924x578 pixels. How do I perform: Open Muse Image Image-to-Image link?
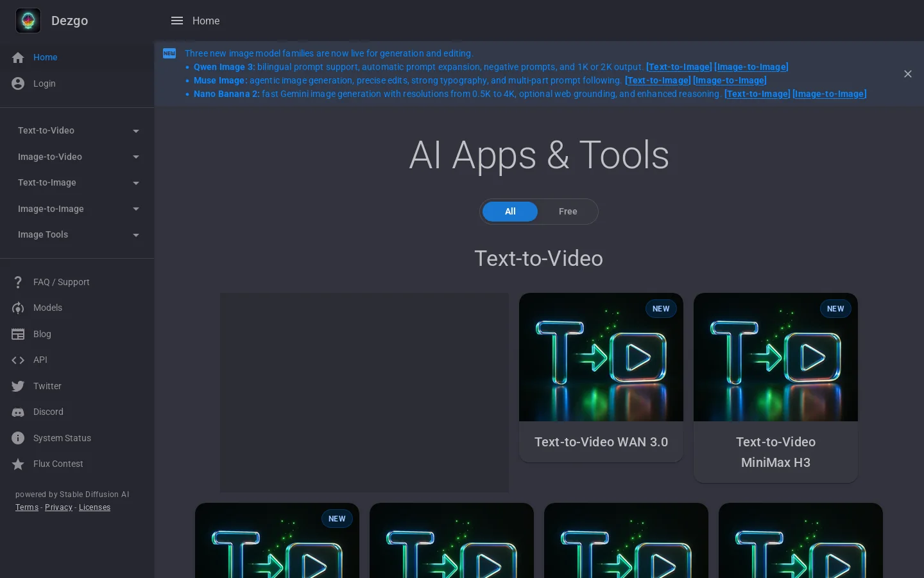click(x=730, y=80)
